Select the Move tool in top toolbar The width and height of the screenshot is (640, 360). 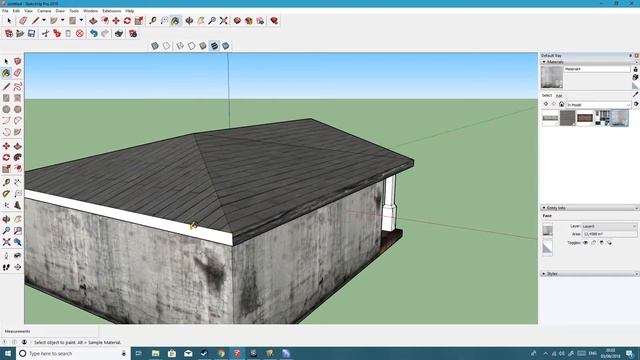point(116,20)
